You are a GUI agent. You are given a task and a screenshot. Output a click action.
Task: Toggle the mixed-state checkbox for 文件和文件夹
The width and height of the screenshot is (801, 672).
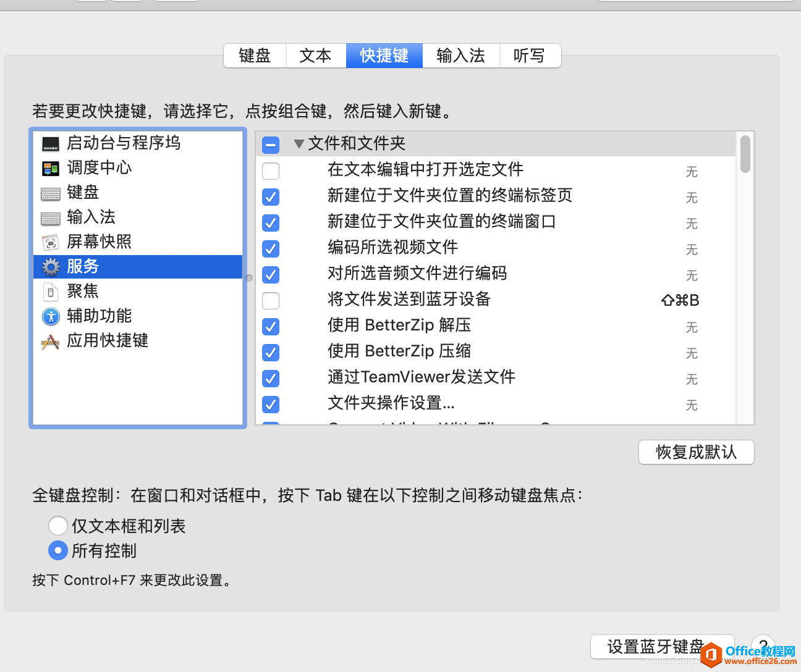271,145
